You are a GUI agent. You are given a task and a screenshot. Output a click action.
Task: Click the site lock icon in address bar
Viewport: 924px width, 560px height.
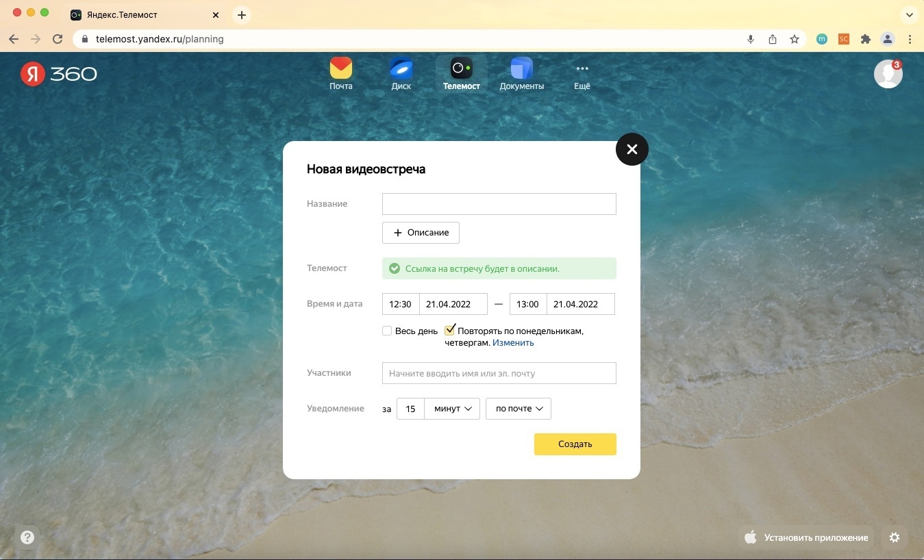(x=86, y=39)
